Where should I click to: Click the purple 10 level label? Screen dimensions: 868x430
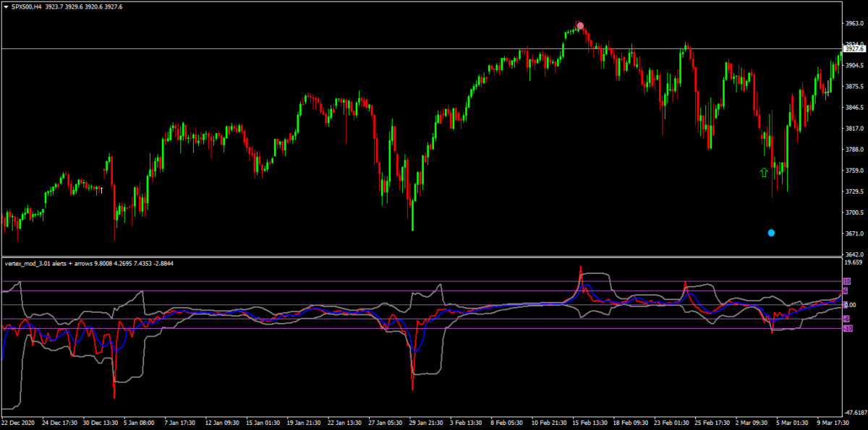pos(847,281)
